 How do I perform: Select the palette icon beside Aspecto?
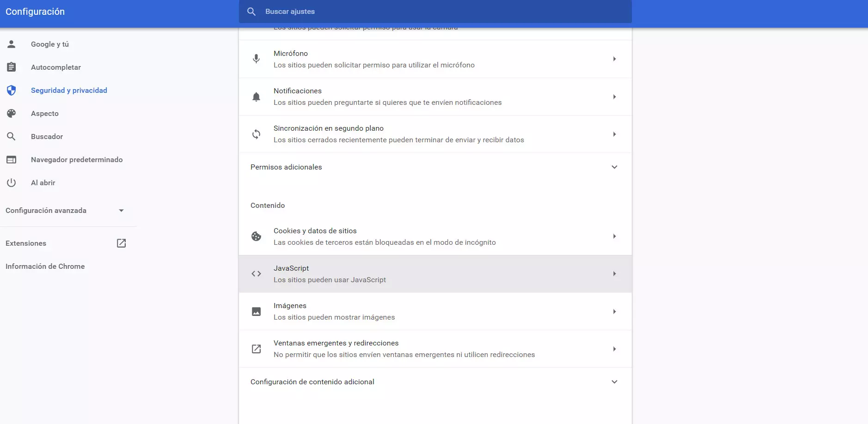point(11,113)
